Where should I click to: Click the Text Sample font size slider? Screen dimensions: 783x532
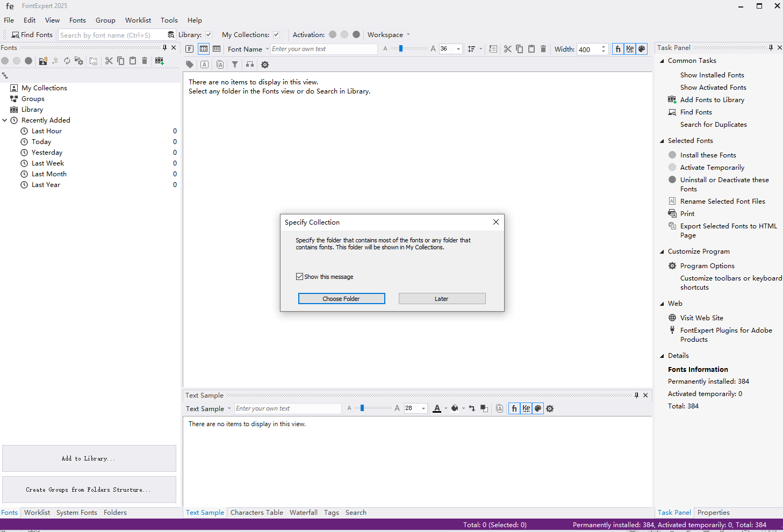[363, 408]
